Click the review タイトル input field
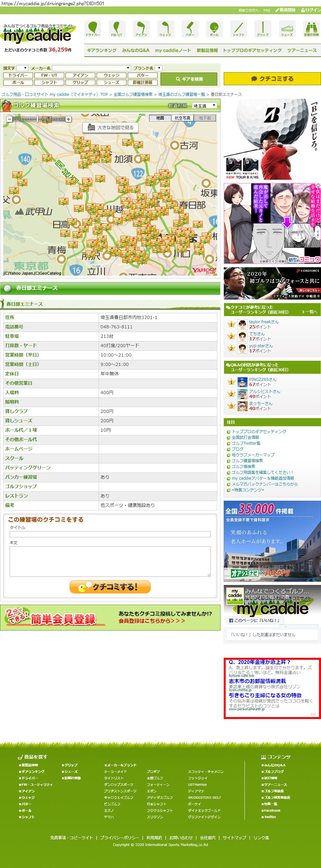321x868 pixels. (x=110, y=534)
